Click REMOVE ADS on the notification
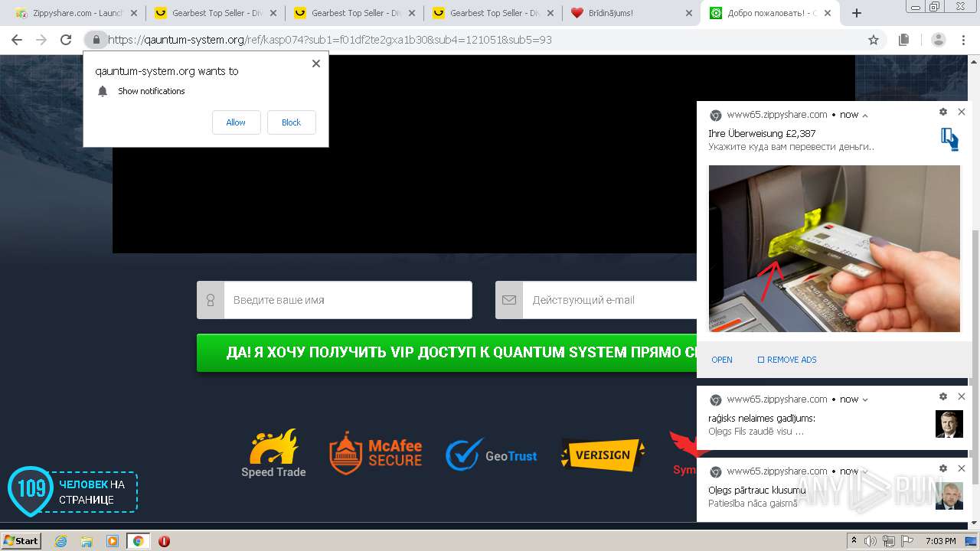Screen dimensions: 980x551 [787, 360]
